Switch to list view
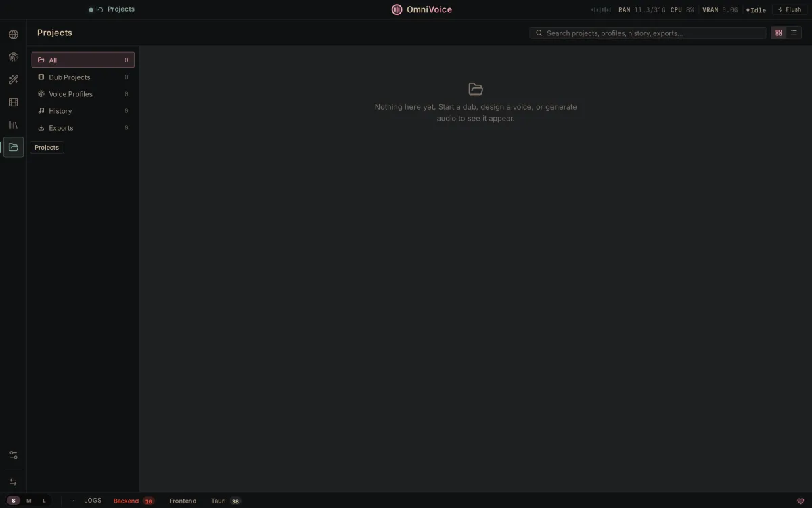The width and height of the screenshot is (812, 508). pyautogui.click(x=794, y=33)
